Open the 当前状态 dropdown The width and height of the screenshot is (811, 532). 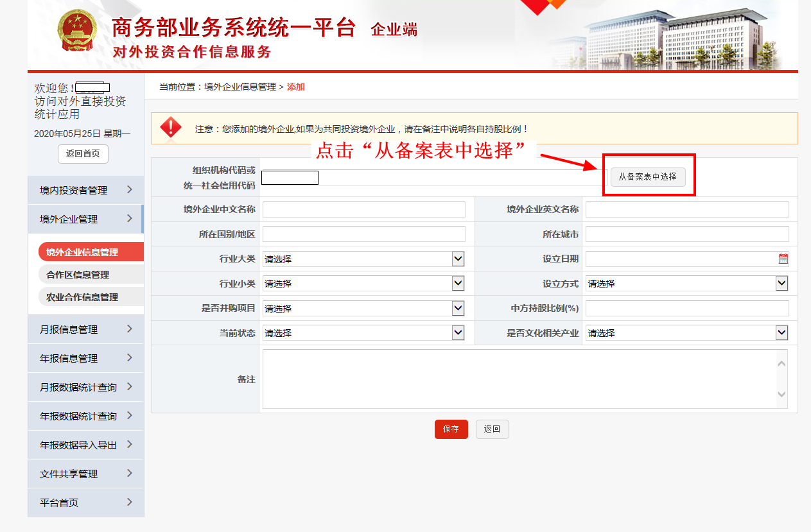(363, 332)
